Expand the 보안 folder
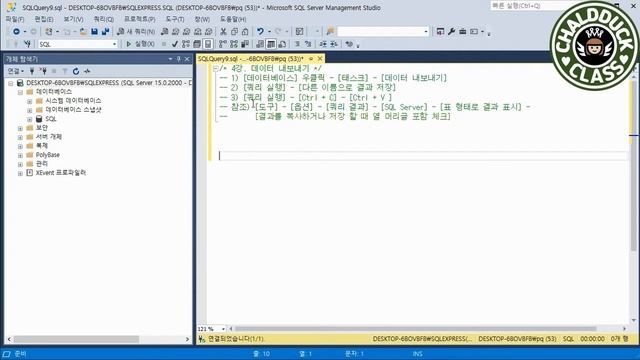This screenshot has width=640, height=360. coord(20,128)
